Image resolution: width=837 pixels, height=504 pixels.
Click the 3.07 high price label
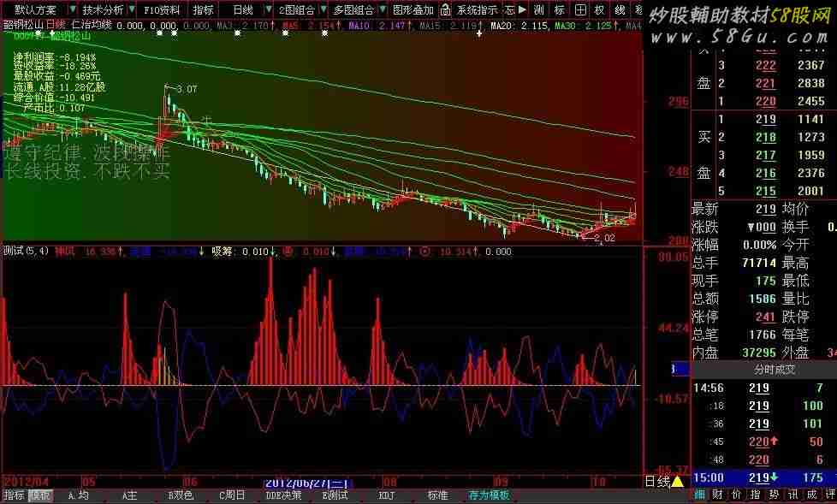coord(187,89)
